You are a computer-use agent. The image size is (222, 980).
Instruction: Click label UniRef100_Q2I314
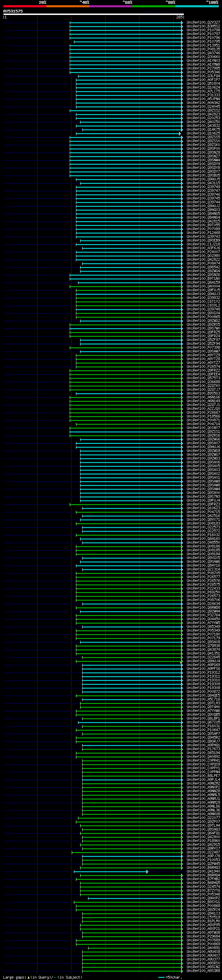pyautogui.click(x=203, y=569)
